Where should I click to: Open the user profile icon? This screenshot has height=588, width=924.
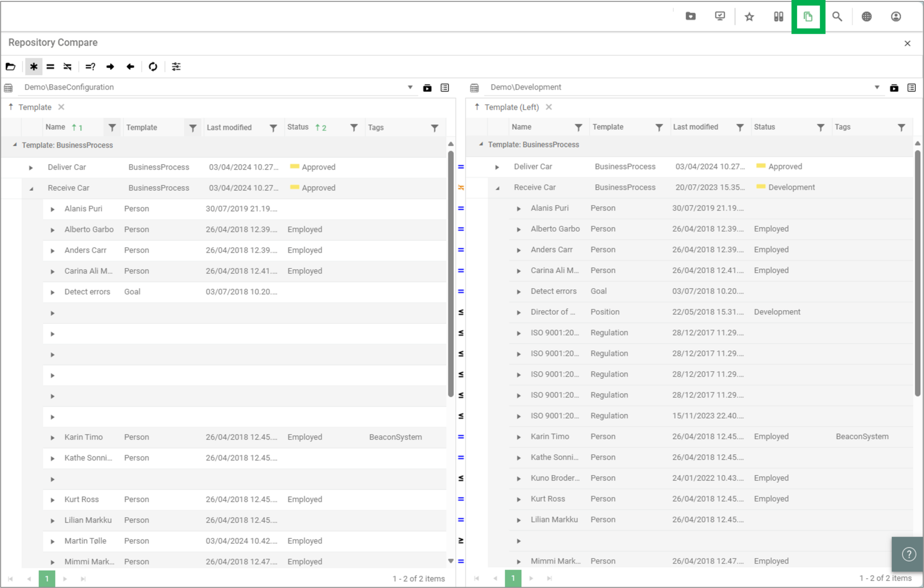coord(896,17)
